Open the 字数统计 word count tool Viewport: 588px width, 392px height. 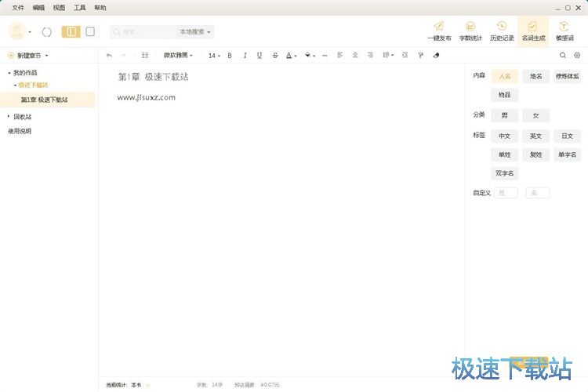tap(470, 31)
